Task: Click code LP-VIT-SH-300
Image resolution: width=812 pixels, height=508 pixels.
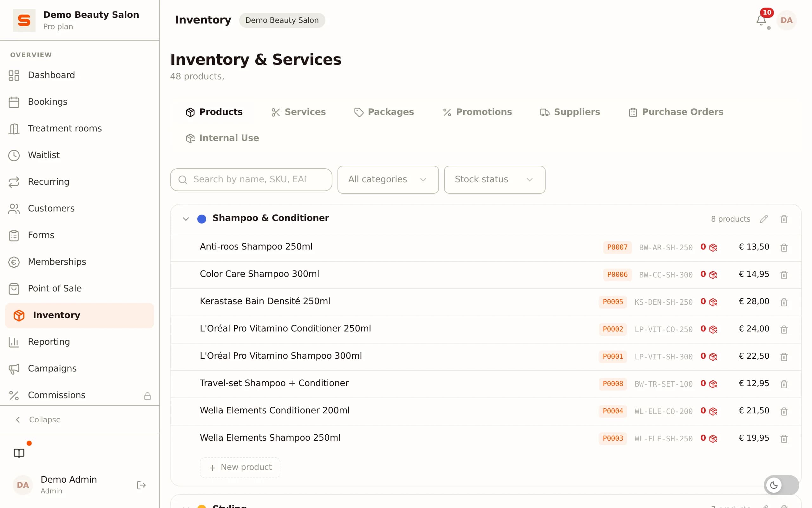Action: point(663,357)
